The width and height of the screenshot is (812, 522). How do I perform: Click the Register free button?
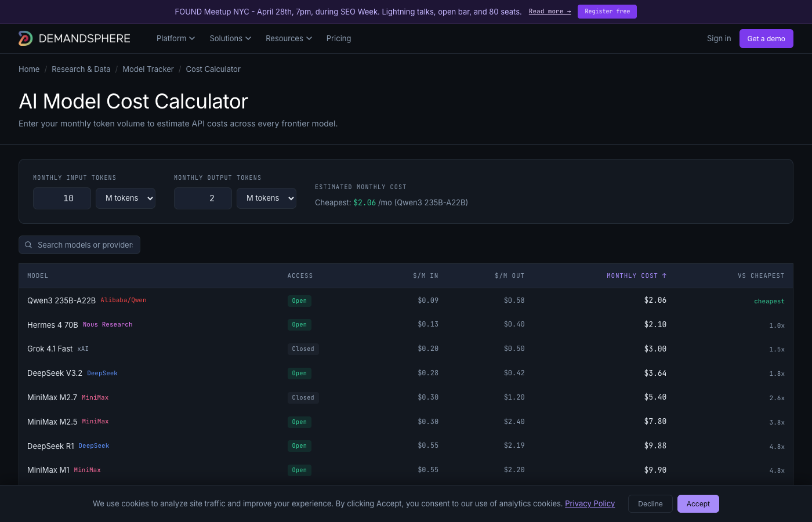[607, 11]
